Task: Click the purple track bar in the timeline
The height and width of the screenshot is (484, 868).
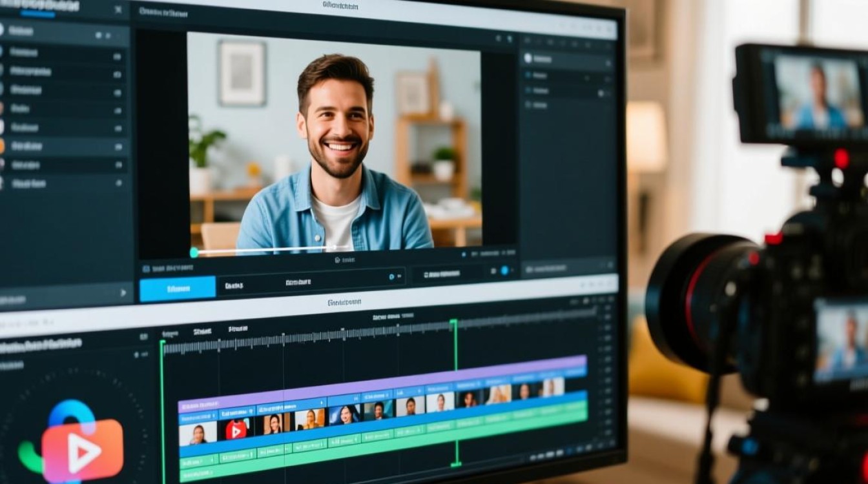Action: 382,381
